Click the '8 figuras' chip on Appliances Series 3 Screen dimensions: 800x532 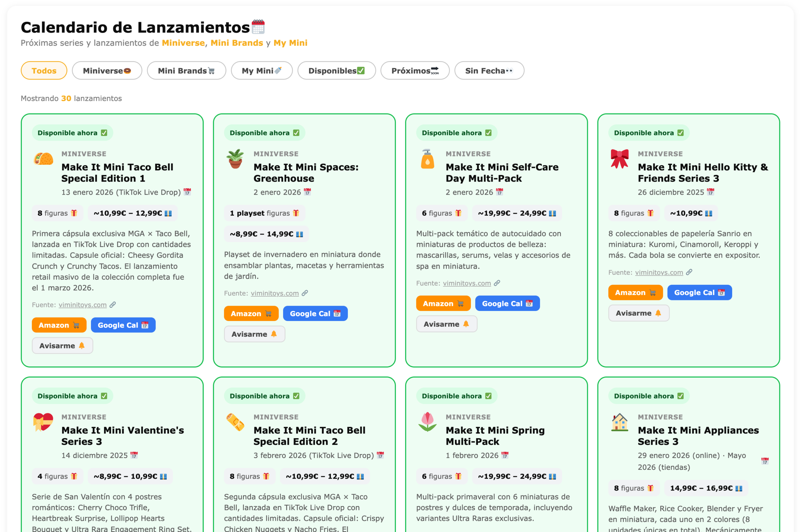click(x=634, y=488)
